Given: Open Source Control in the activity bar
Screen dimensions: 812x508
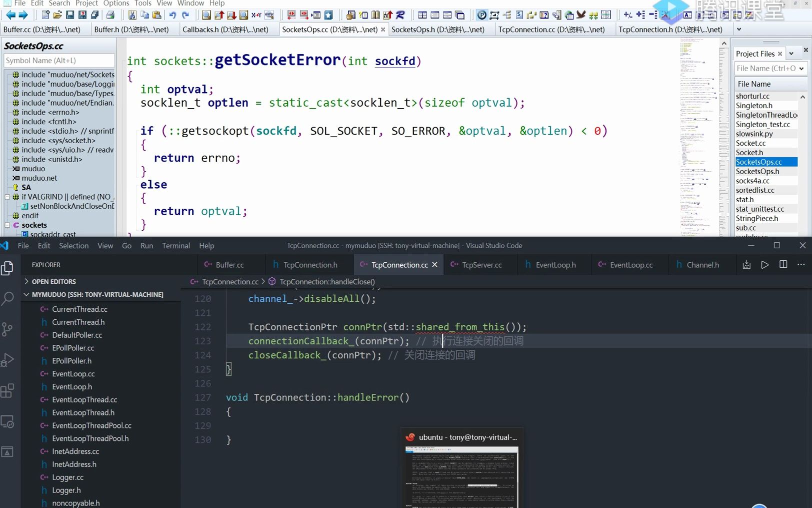Looking at the screenshot, I should click(7, 329).
